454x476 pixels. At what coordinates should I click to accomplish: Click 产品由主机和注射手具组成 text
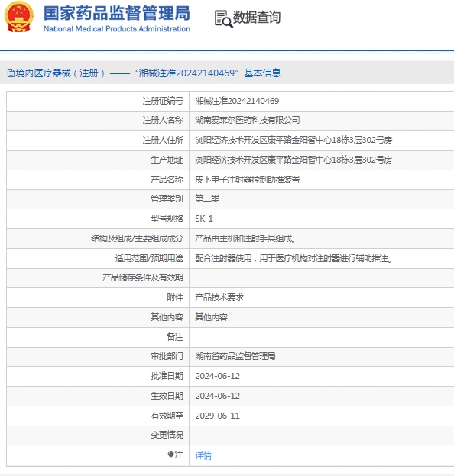pyautogui.click(x=245, y=238)
